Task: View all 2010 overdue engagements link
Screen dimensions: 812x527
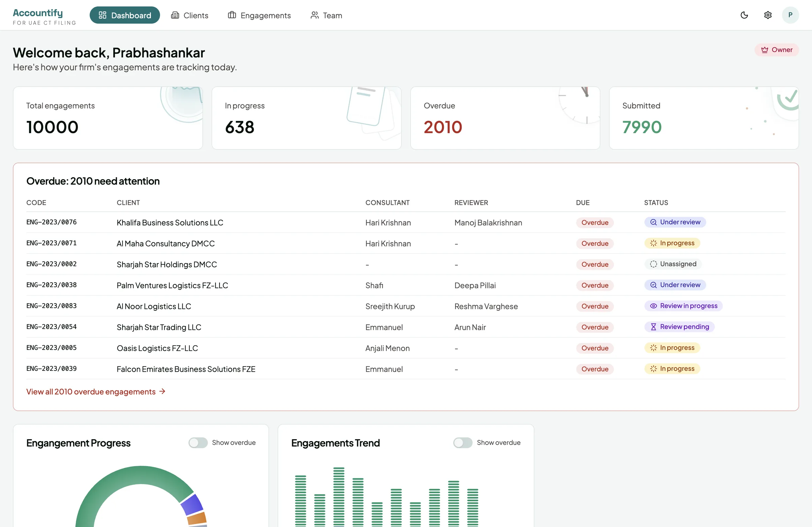Action: pyautogui.click(x=96, y=392)
